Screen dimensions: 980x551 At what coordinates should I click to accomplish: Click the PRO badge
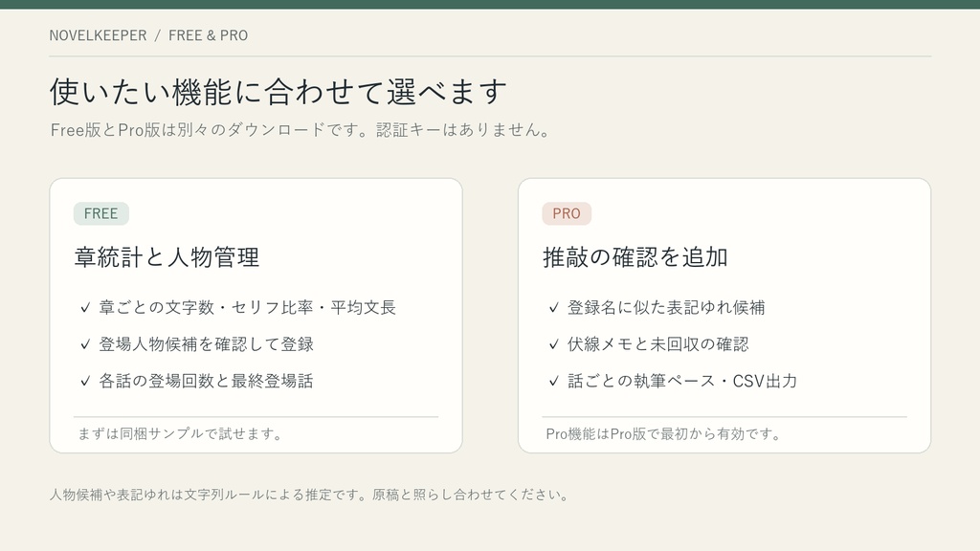point(567,213)
